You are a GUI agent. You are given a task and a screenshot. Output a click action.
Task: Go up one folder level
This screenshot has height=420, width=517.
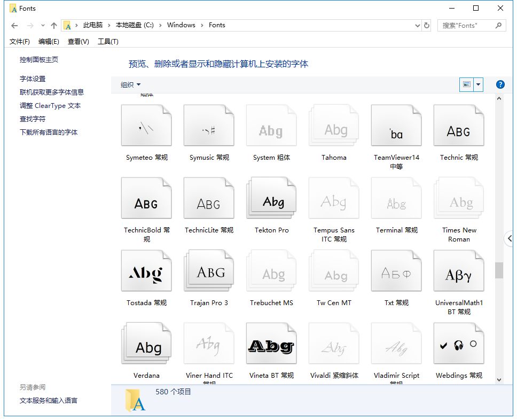(x=54, y=26)
